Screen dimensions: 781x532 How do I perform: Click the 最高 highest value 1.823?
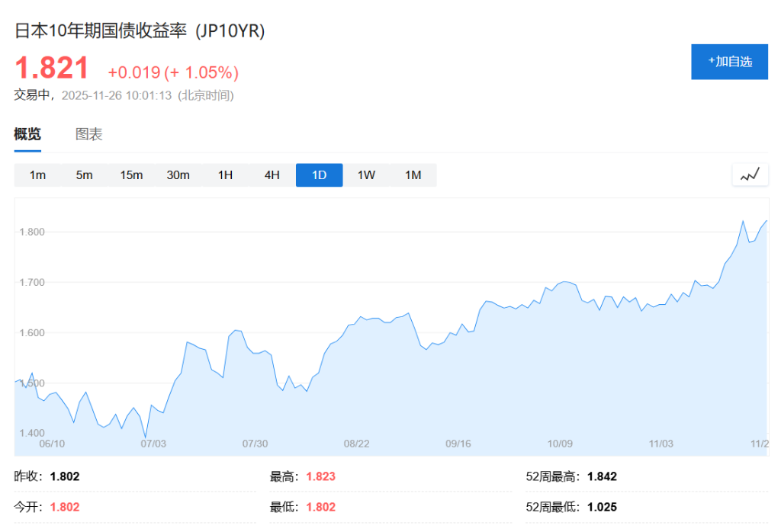point(320,476)
